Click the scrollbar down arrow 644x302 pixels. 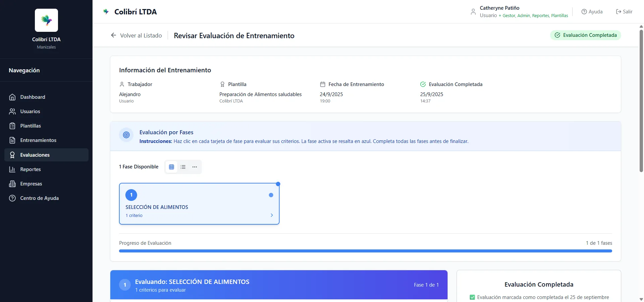641,299
